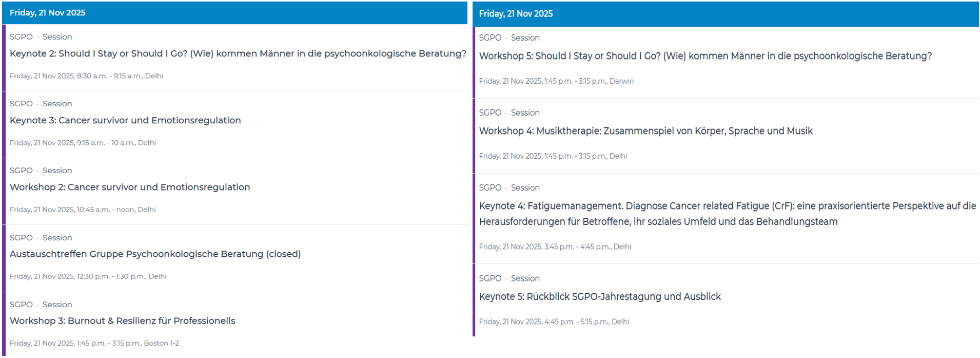Open Workshop 2: Cancer survivor session
This screenshot has height=358, width=980.
click(x=130, y=187)
